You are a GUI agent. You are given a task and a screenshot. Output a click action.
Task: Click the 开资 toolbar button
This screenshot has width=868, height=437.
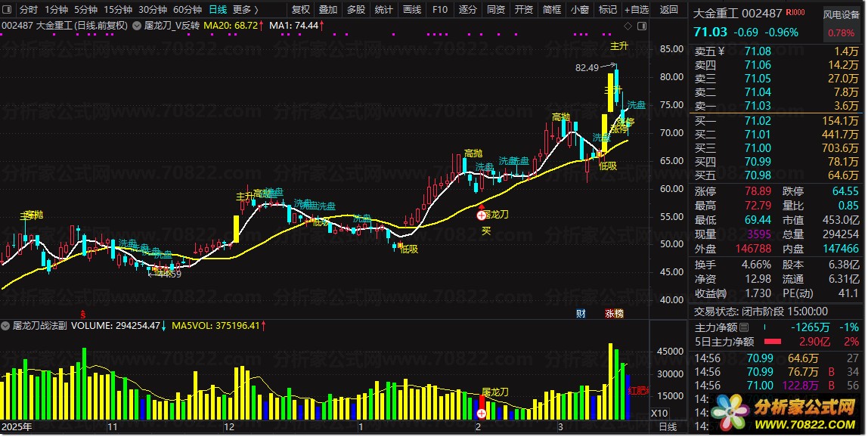coord(524,9)
